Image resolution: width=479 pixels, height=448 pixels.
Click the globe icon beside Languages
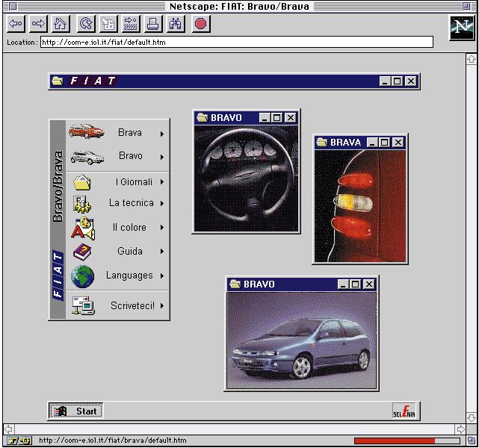pos(82,276)
